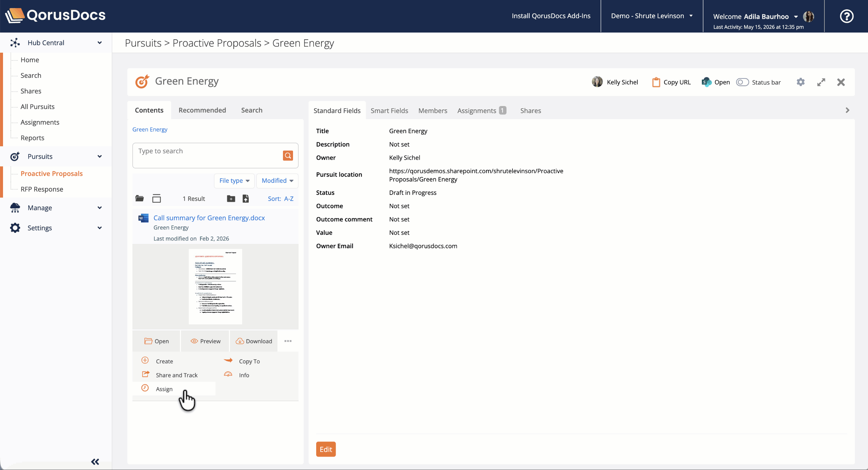Select RFP Response in sidebar
The height and width of the screenshot is (470, 868).
tap(42, 189)
